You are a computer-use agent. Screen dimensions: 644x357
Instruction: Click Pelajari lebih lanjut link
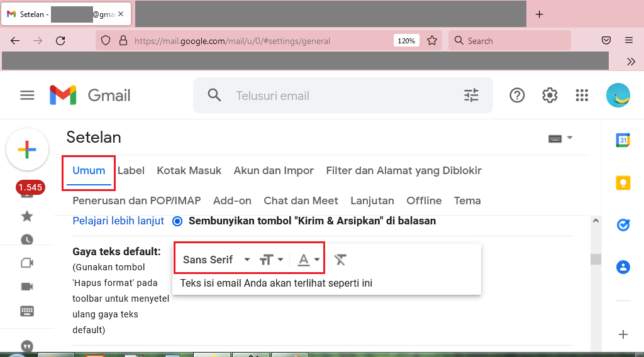pyautogui.click(x=118, y=221)
